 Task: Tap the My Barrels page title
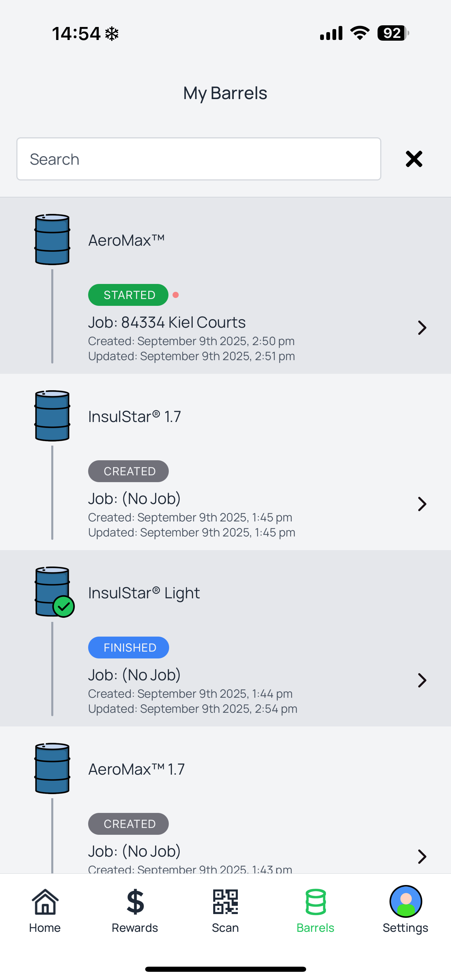225,93
